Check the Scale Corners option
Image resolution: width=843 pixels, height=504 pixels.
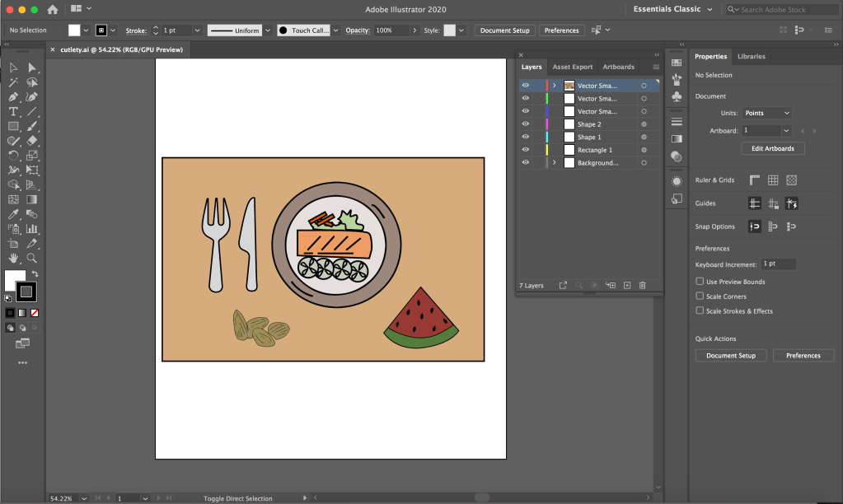tap(700, 296)
